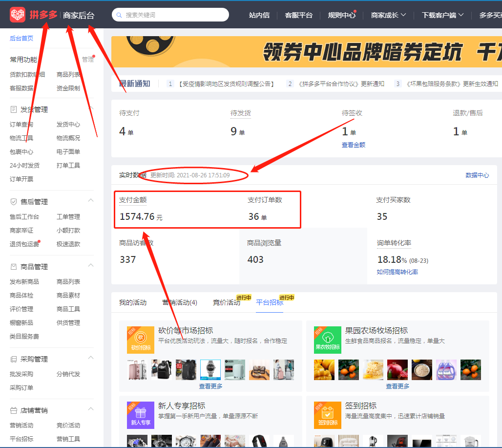Screen dimensions: 502x448
Task: Switch to 竞价活动 tab
Action: click(x=227, y=302)
